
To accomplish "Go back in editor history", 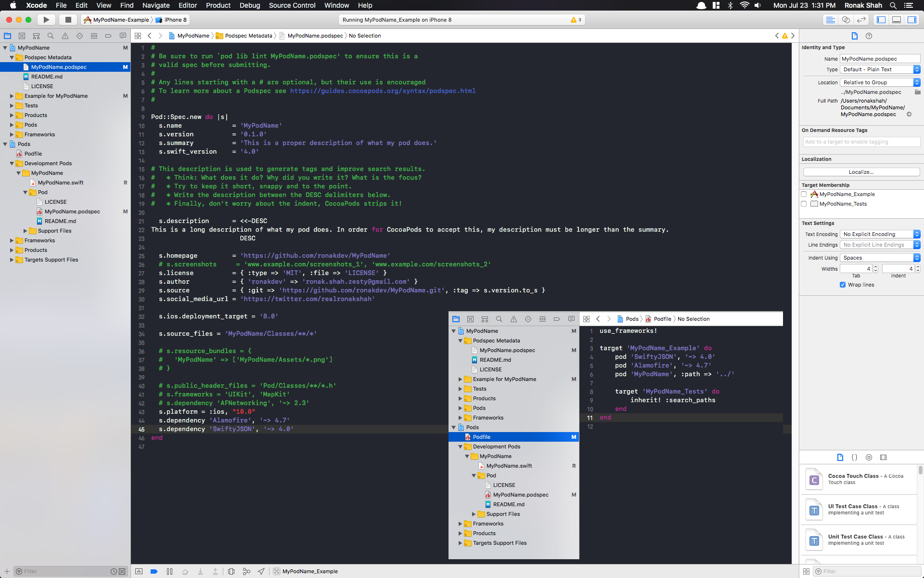I will 150,36.
